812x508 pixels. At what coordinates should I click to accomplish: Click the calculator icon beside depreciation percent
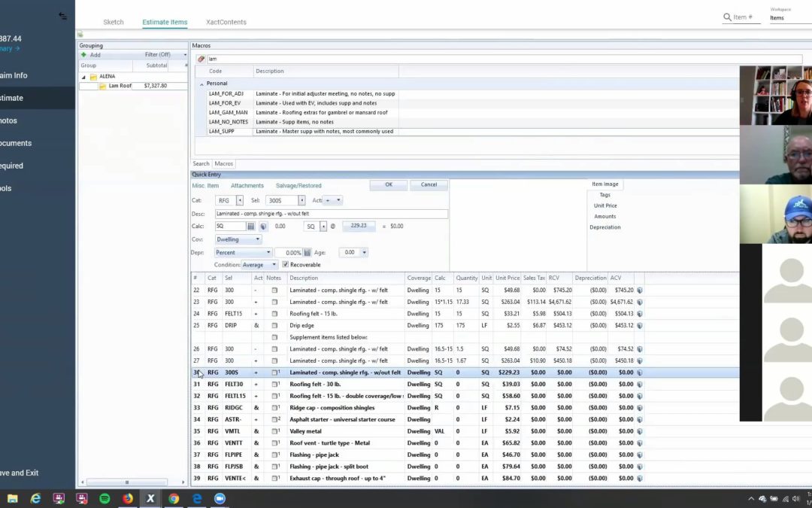point(308,253)
